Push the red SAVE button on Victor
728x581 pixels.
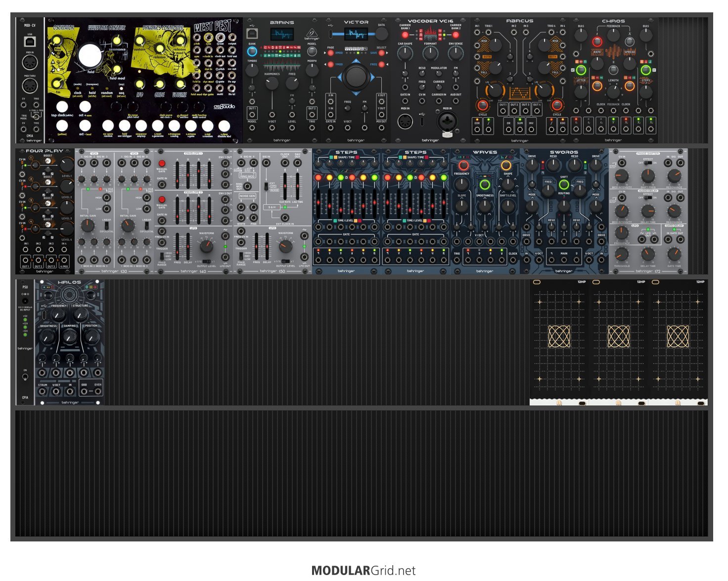click(x=381, y=52)
